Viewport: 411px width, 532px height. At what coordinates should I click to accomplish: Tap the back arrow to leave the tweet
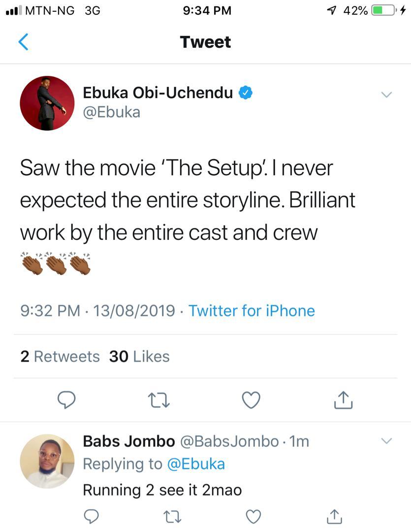coord(23,42)
